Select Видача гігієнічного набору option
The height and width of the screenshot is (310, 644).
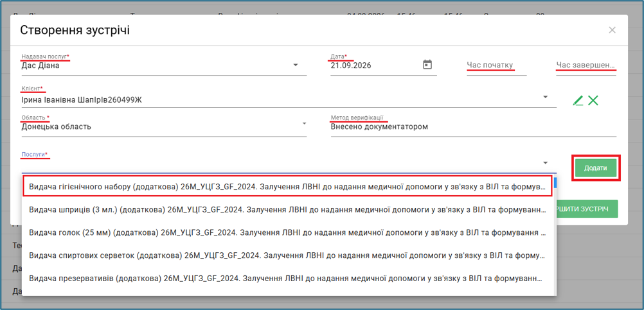click(x=287, y=187)
